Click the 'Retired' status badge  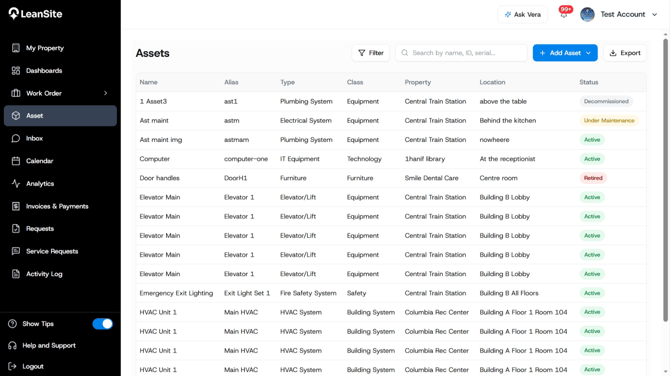[593, 178]
